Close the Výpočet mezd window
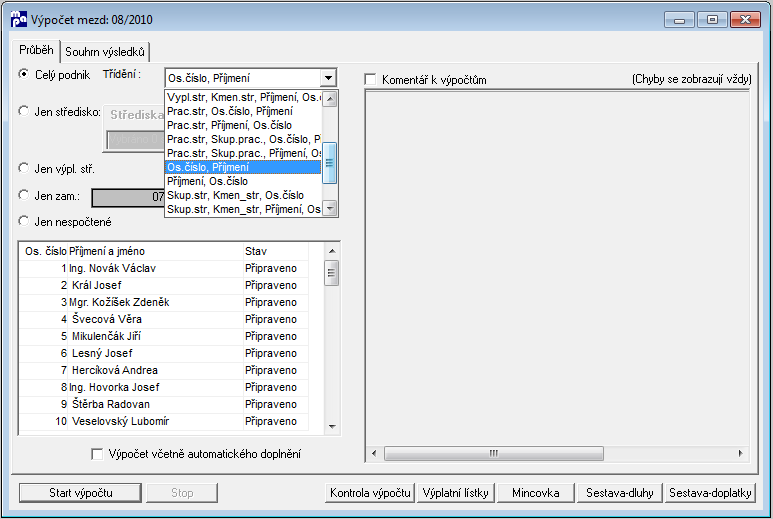 point(745,20)
